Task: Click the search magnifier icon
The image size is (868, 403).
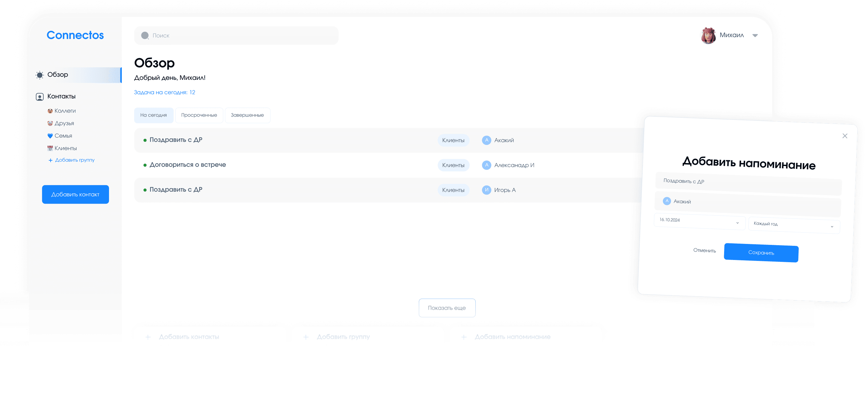Action: (145, 35)
